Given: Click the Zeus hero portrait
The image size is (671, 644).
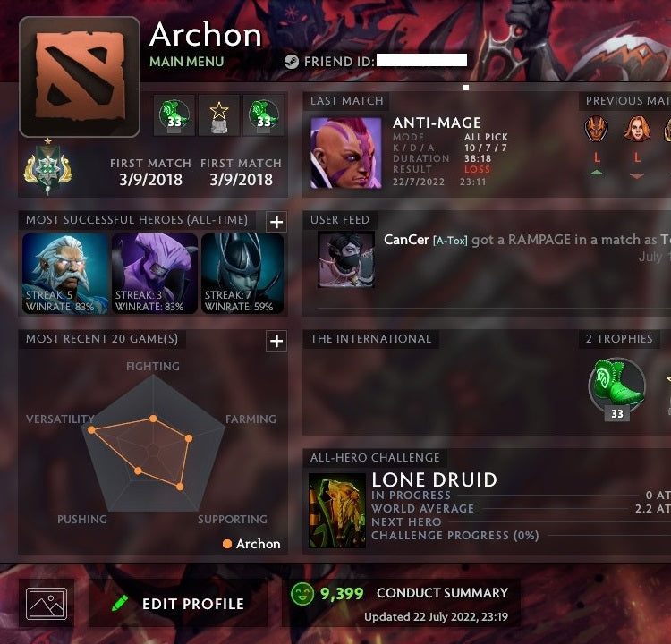Looking at the screenshot, I should pyautogui.click(x=65, y=274).
